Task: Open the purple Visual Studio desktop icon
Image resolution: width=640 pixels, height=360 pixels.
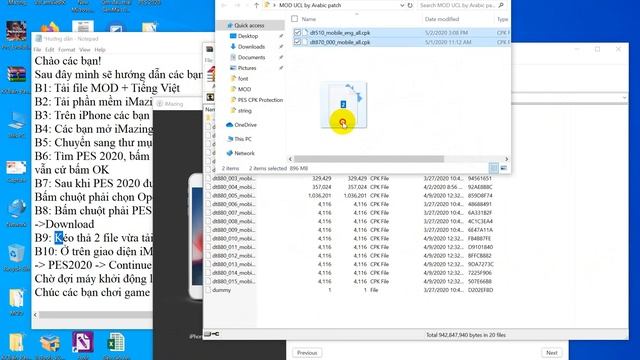Action: pyautogui.click(x=83, y=345)
